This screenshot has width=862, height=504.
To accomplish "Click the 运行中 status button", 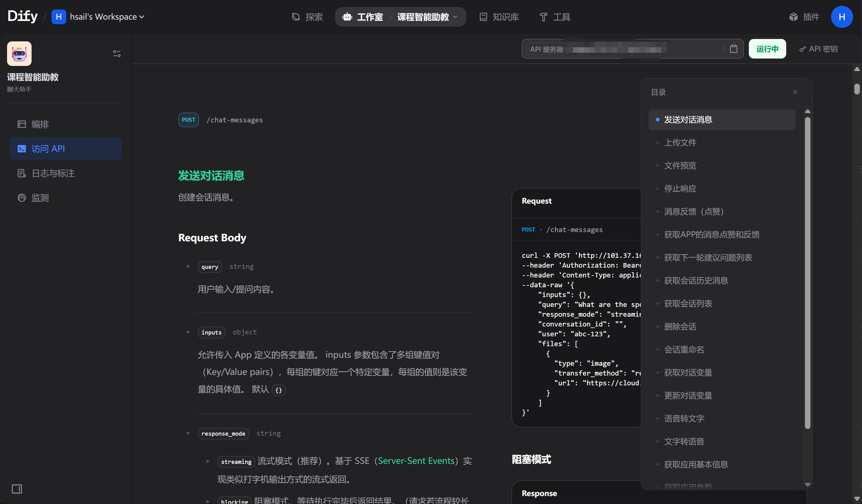I will [x=767, y=49].
